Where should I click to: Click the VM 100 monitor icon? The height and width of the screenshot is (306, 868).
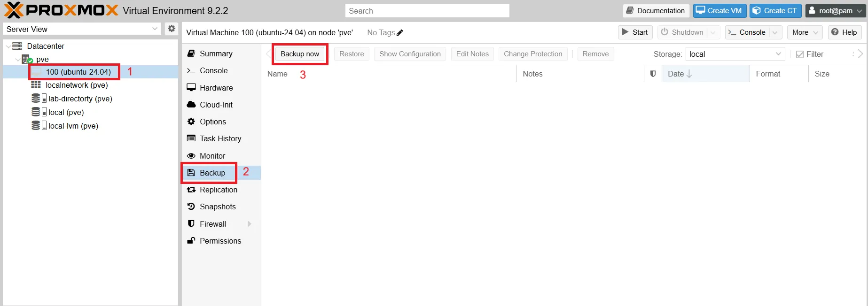pyautogui.click(x=36, y=72)
